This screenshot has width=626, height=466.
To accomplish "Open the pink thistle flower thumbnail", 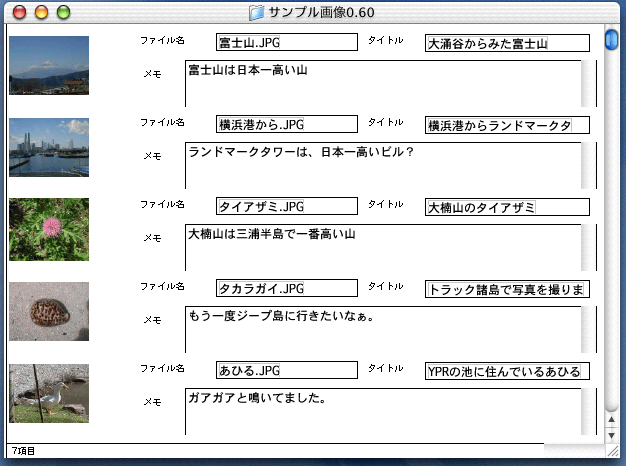I will click(49, 229).
